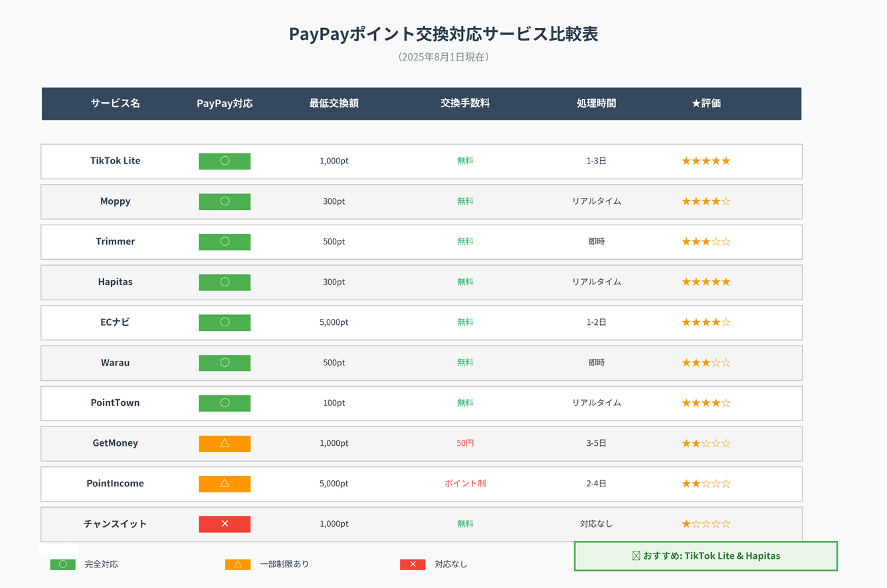Click the 即時 time in Trimmer row
887x588 pixels.
pos(597,242)
